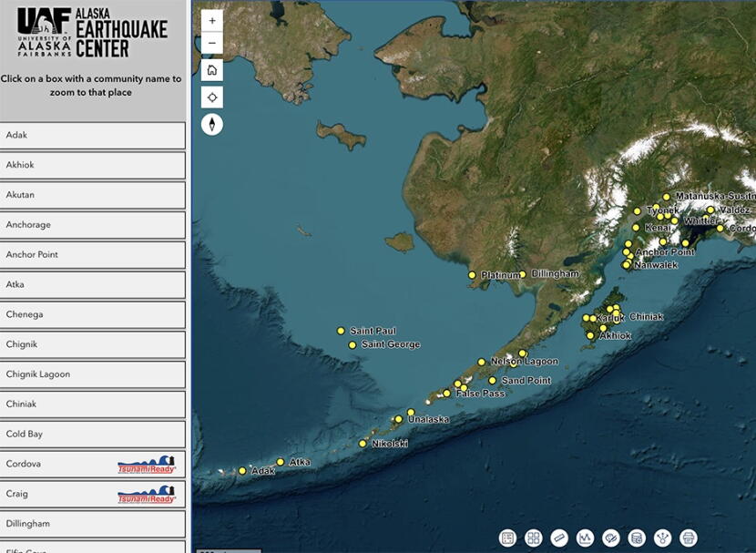The width and height of the screenshot is (756, 553).
Task: Zoom out on the map
Action: tap(212, 43)
